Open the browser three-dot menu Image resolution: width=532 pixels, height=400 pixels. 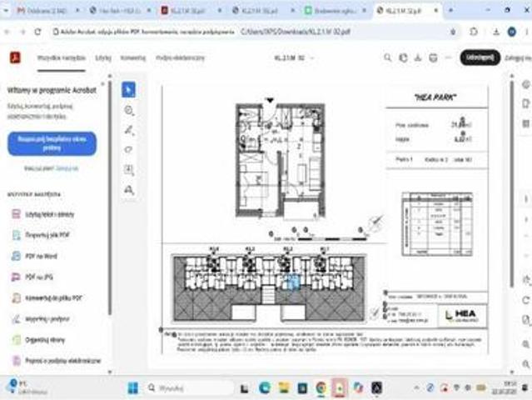(526, 32)
